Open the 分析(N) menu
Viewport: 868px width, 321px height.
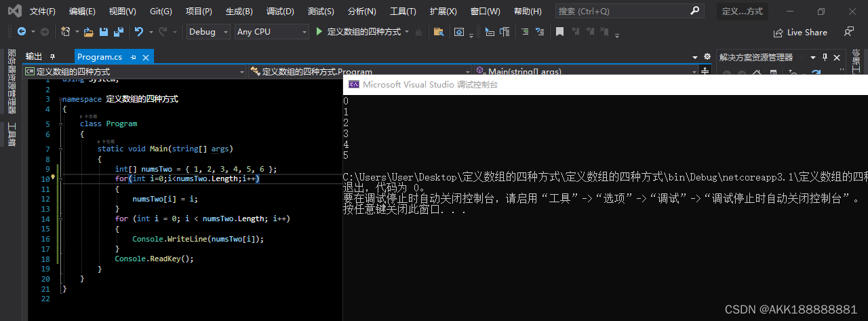(361, 12)
